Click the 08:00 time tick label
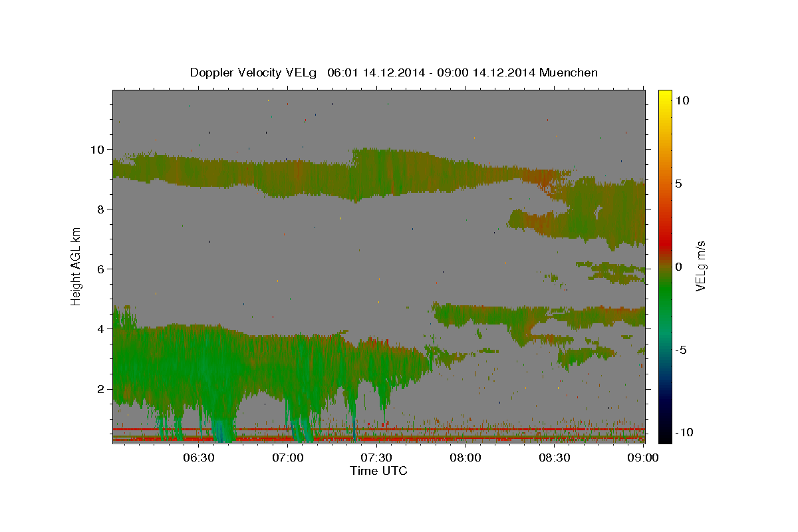 click(x=465, y=458)
